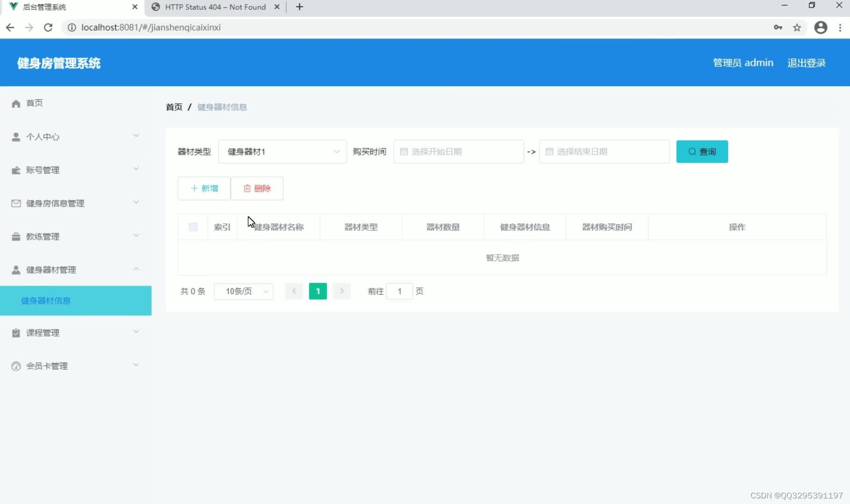Viewport: 850px width, 504px height.
Task: Click page number 1 in pagination
Action: coord(318,291)
